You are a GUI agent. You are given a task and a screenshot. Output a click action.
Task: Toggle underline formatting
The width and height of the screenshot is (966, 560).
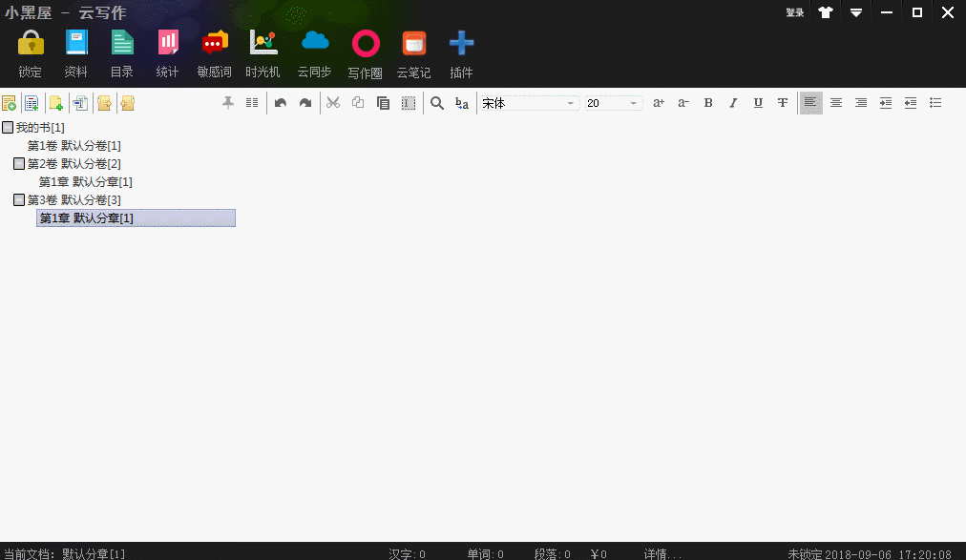pyautogui.click(x=758, y=103)
